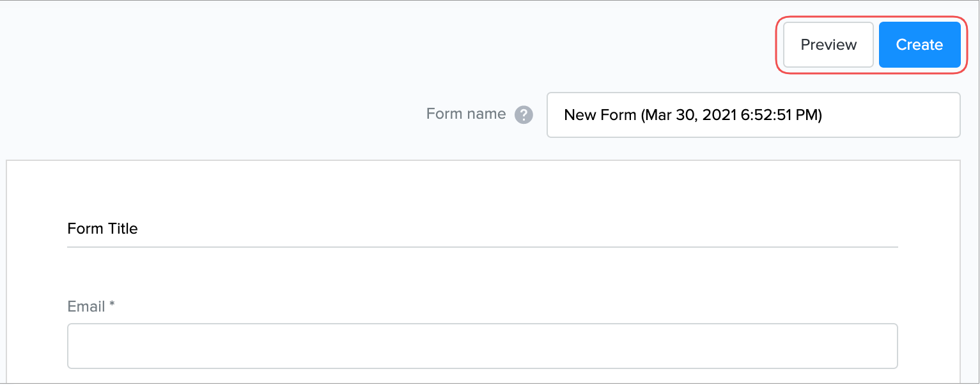The height and width of the screenshot is (385, 980).
Task: Select the Form Title heading
Action: coord(102,229)
